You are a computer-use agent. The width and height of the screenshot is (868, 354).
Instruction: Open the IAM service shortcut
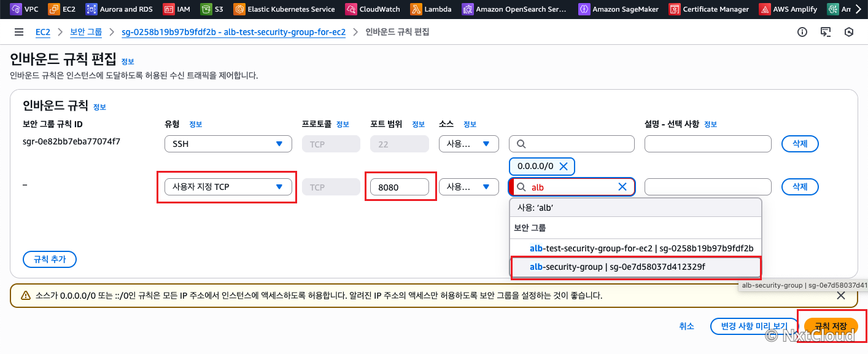point(177,9)
